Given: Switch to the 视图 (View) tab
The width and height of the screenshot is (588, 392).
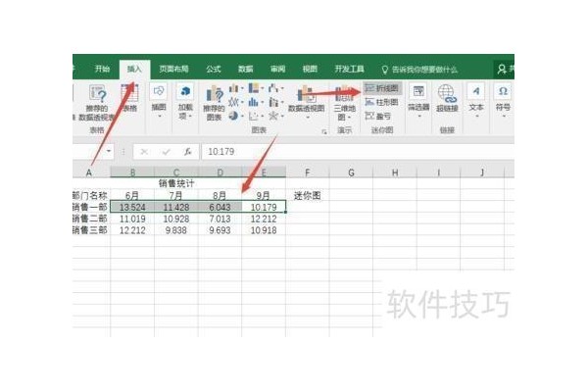Looking at the screenshot, I should (310, 69).
